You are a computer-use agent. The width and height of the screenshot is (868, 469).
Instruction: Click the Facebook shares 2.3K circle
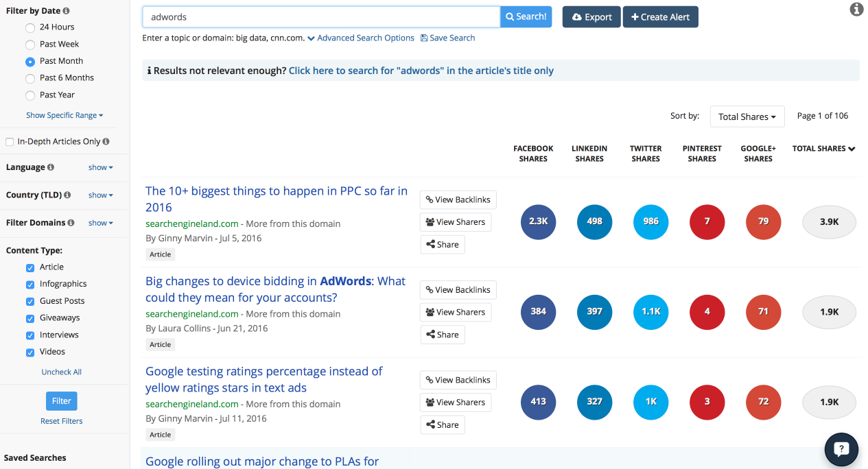coord(539,221)
